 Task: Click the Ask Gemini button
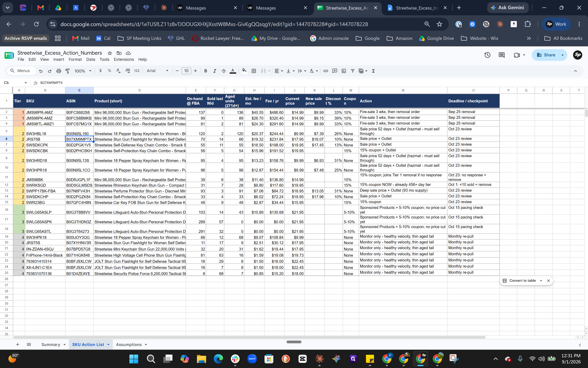click(507, 8)
